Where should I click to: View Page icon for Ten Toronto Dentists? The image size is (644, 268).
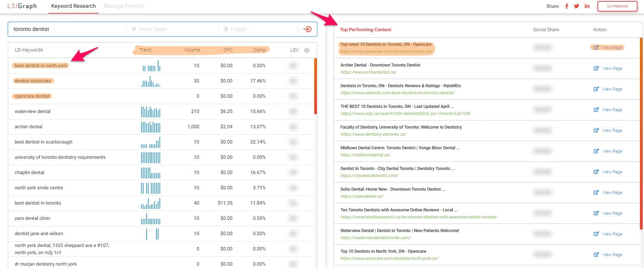596,213
